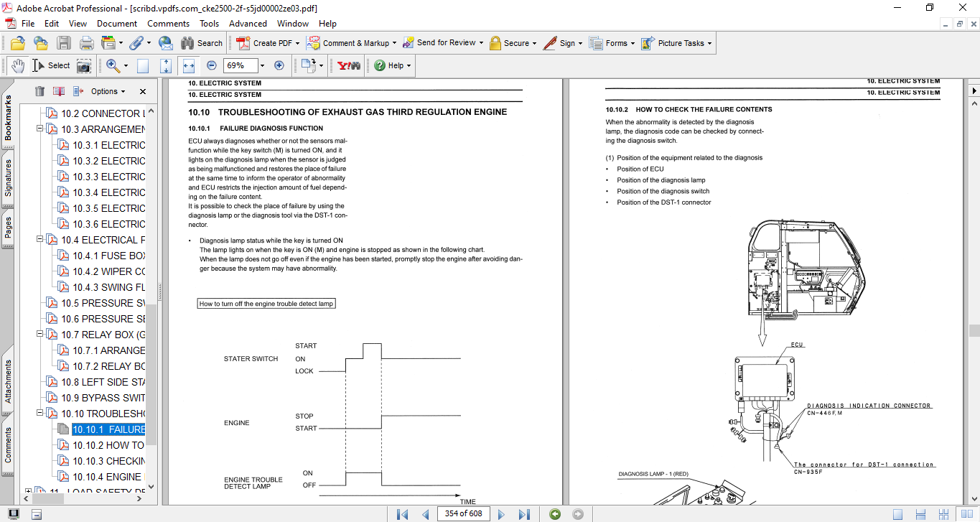Open the zoom percentage dropdown arrow
This screenshot has height=522, width=980.
262,65
